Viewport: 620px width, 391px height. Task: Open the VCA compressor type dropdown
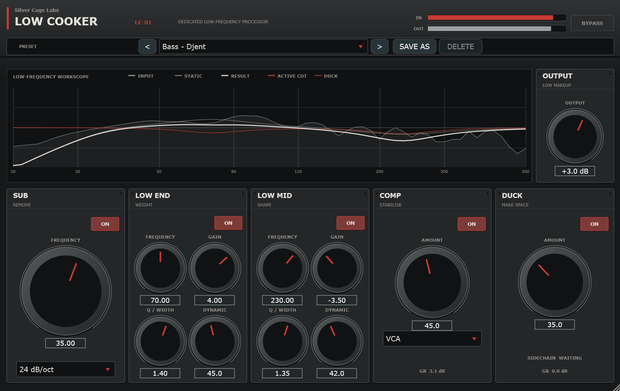pyautogui.click(x=432, y=339)
